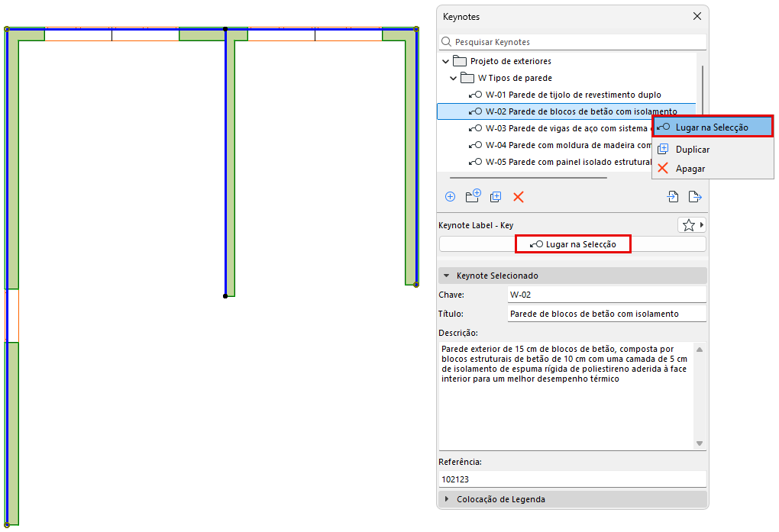Click the W-05 keynote marker icon
The width and height of the screenshot is (779, 532).
pyautogui.click(x=475, y=162)
